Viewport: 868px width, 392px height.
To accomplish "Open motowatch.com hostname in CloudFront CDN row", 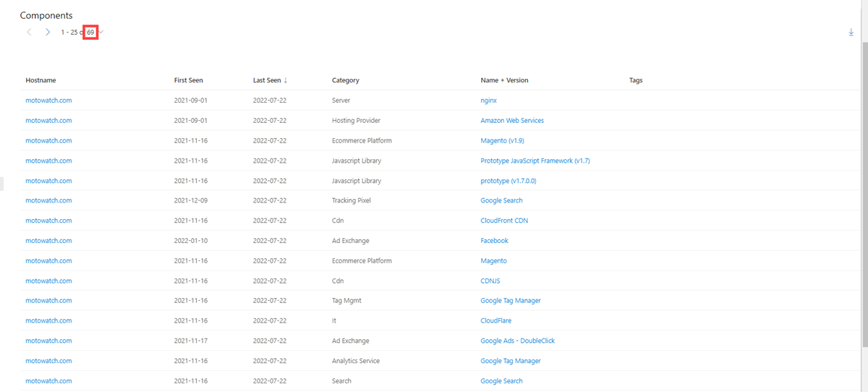I will [48, 221].
